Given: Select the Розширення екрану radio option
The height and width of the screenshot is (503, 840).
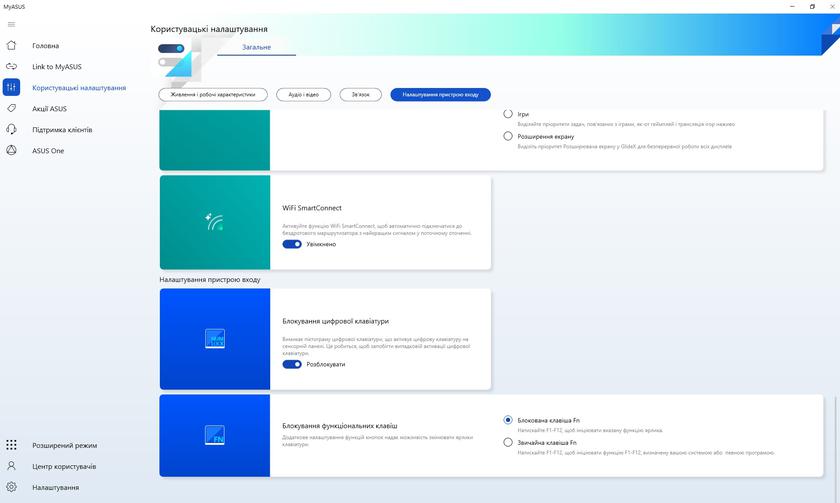Looking at the screenshot, I should [x=508, y=136].
